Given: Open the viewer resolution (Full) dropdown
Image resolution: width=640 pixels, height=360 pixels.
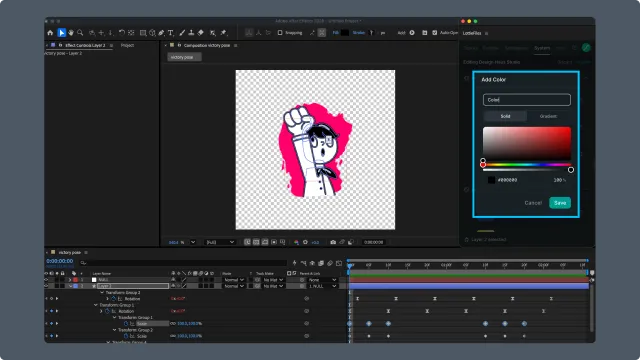Looking at the screenshot, I should (x=220, y=242).
